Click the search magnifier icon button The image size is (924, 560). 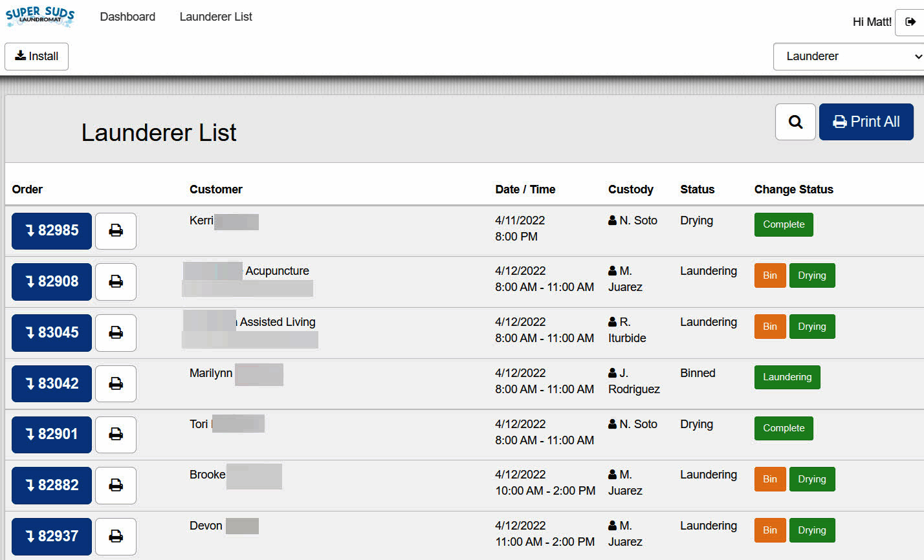point(795,122)
